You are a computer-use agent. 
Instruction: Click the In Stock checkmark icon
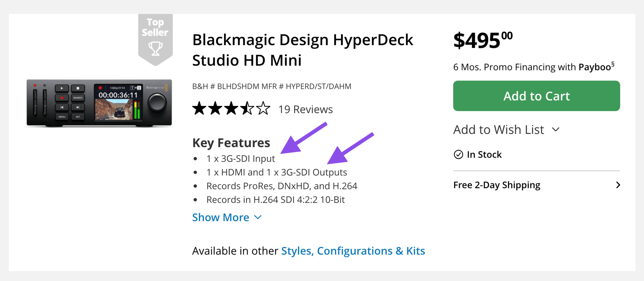(458, 155)
